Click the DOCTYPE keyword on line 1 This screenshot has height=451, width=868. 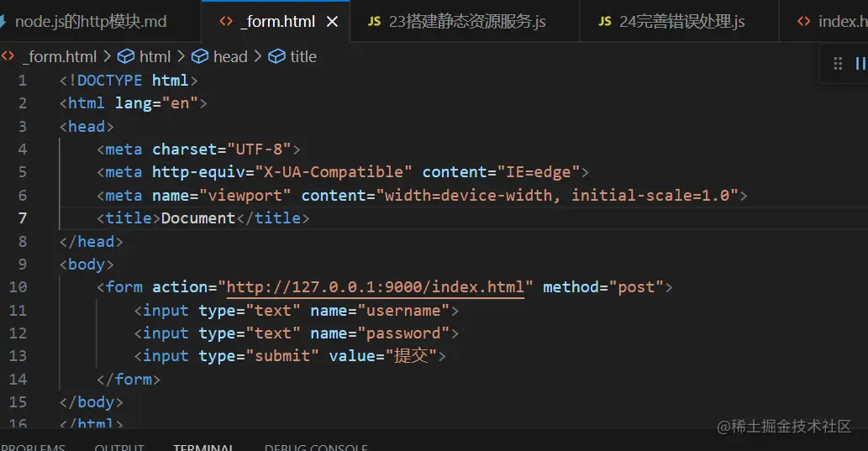point(109,81)
